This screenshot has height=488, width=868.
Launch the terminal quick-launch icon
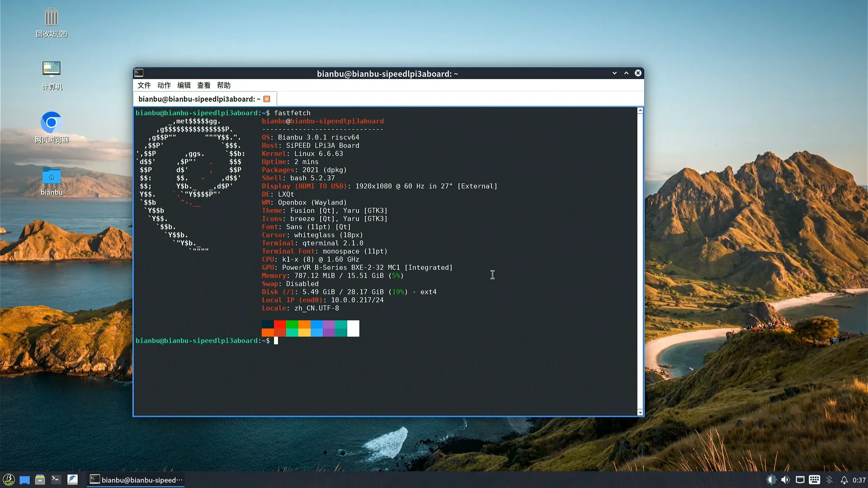[x=56, y=479]
